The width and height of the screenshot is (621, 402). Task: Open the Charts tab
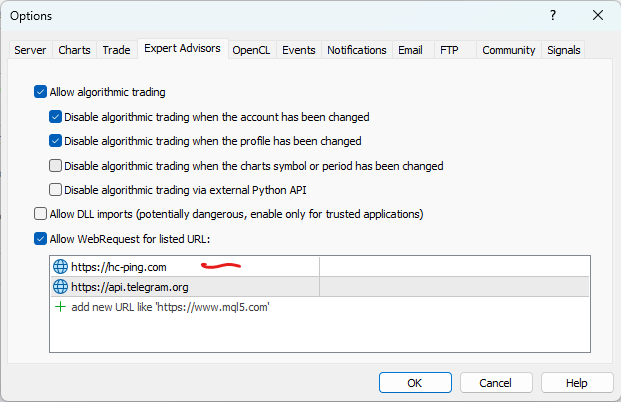click(x=74, y=50)
